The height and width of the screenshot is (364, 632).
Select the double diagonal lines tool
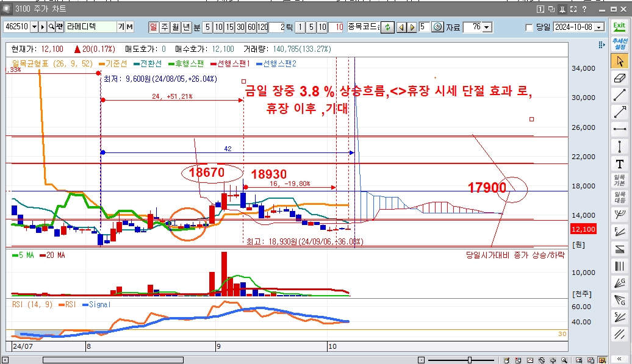click(x=620, y=334)
